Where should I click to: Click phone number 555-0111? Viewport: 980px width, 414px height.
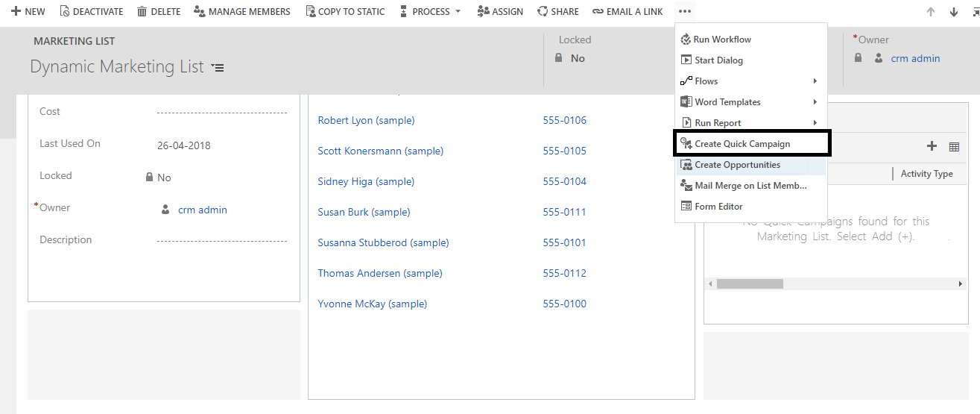pyautogui.click(x=564, y=212)
